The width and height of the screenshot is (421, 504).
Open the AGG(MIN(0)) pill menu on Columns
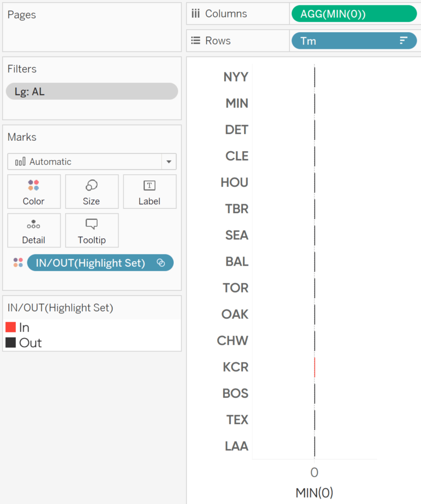pos(354,14)
